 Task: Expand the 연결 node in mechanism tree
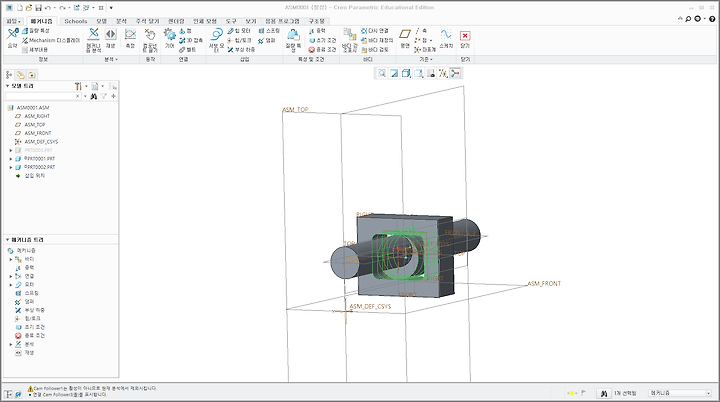pyautogui.click(x=11, y=277)
